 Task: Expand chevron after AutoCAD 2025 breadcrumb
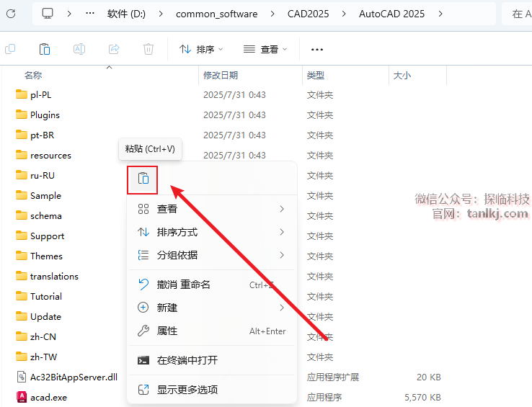[x=440, y=14]
